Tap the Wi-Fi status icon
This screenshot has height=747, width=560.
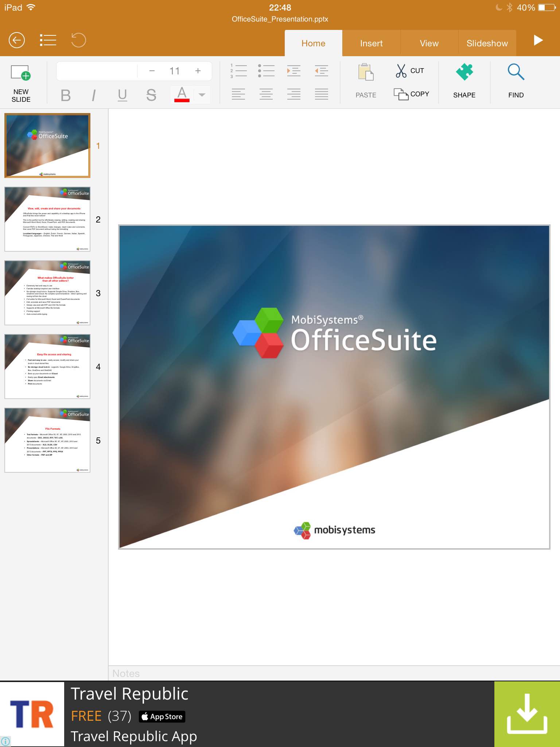coord(31,7)
